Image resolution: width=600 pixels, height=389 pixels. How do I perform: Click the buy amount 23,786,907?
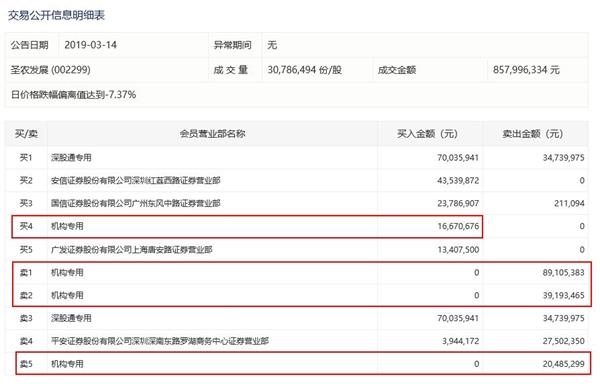[x=458, y=203]
